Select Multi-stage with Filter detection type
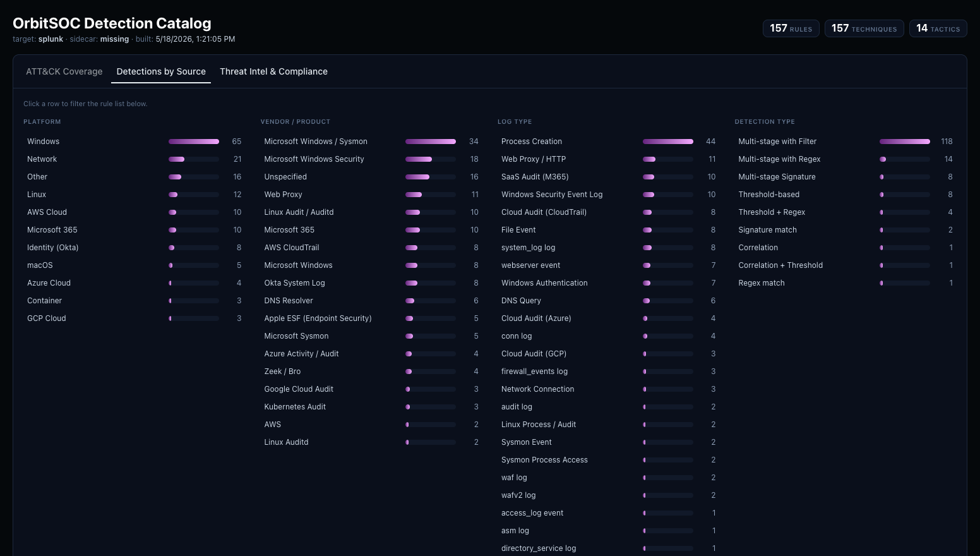The image size is (980, 556). (x=846, y=142)
